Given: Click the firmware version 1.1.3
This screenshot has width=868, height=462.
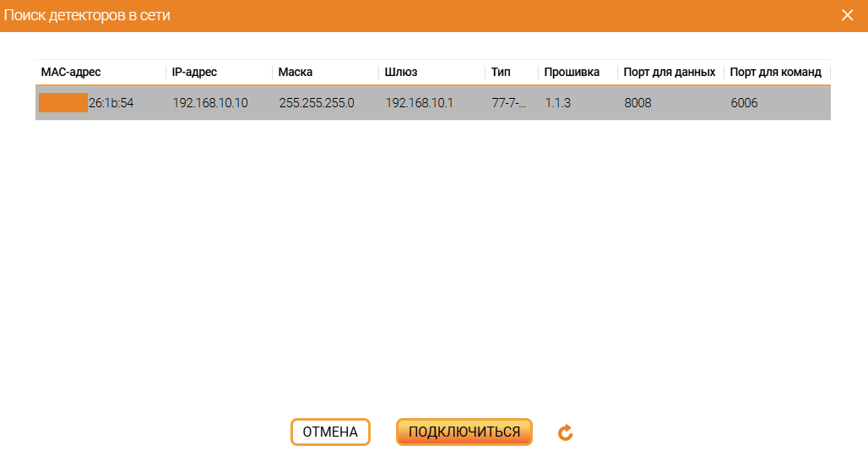Looking at the screenshot, I should (557, 103).
